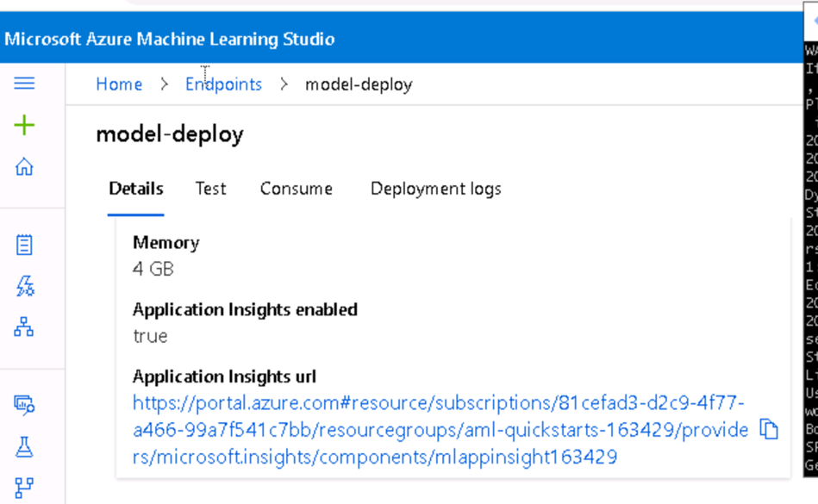Viewport: 818px width, 504px height.
Task: Click the Memory value 4 GB
Action: 153,269
